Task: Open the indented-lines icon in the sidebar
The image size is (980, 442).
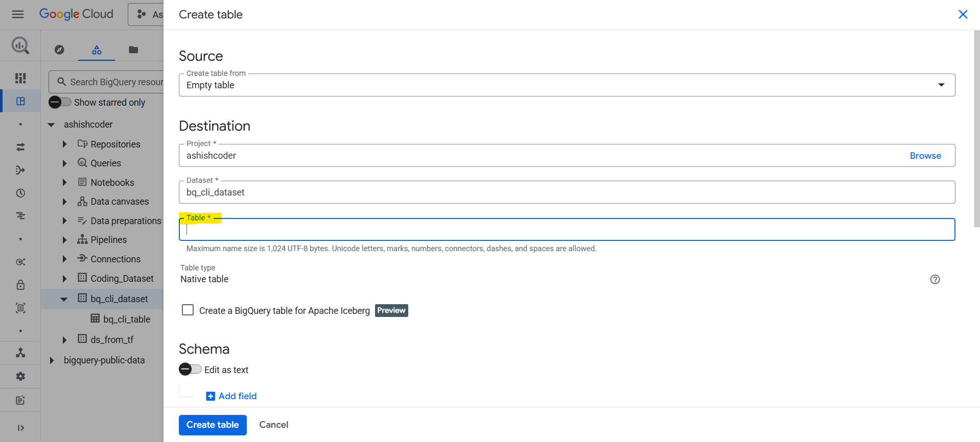Action: [x=20, y=216]
